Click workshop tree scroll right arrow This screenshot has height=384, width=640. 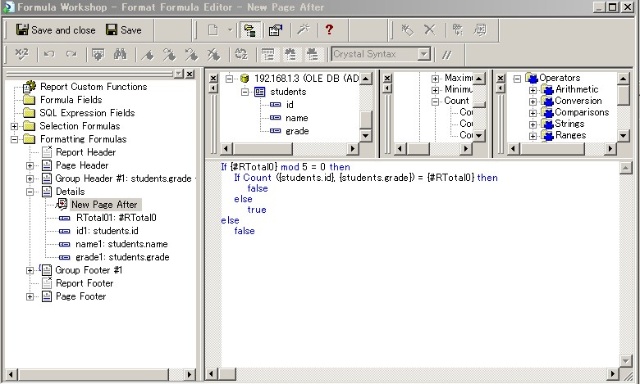189,374
